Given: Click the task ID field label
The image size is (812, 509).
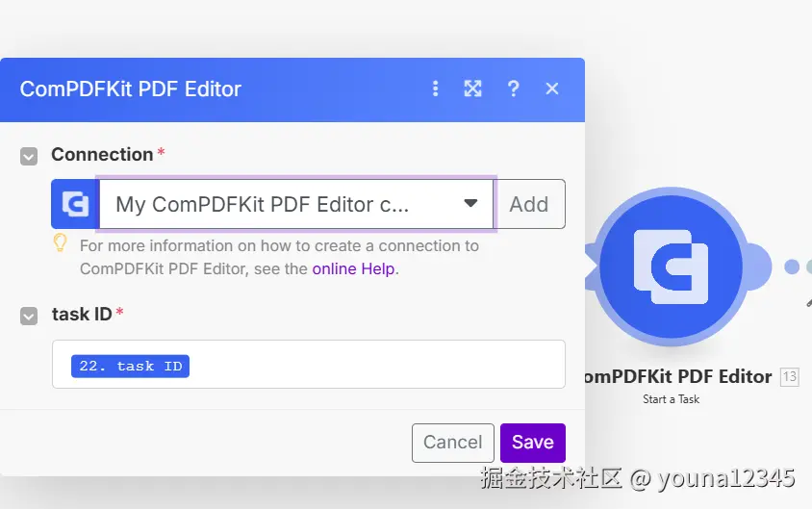Looking at the screenshot, I should (x=82, y=314).
